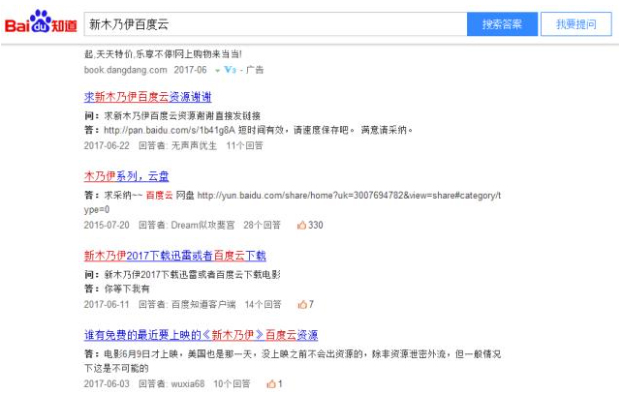Viewport: 619px width, 402px height.
Task: Open the book.dangdang.com ad link
Action: (x=123, y=70)
